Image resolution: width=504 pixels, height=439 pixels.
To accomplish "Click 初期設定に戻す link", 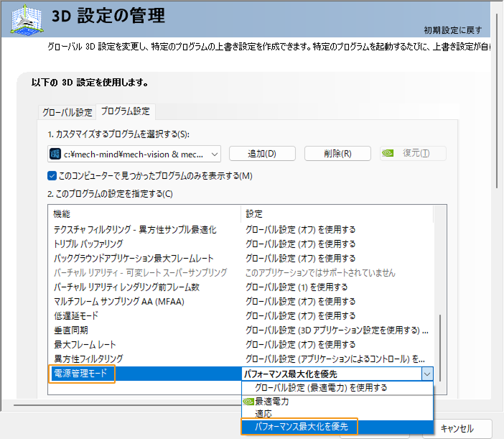I will pos(452,30).
